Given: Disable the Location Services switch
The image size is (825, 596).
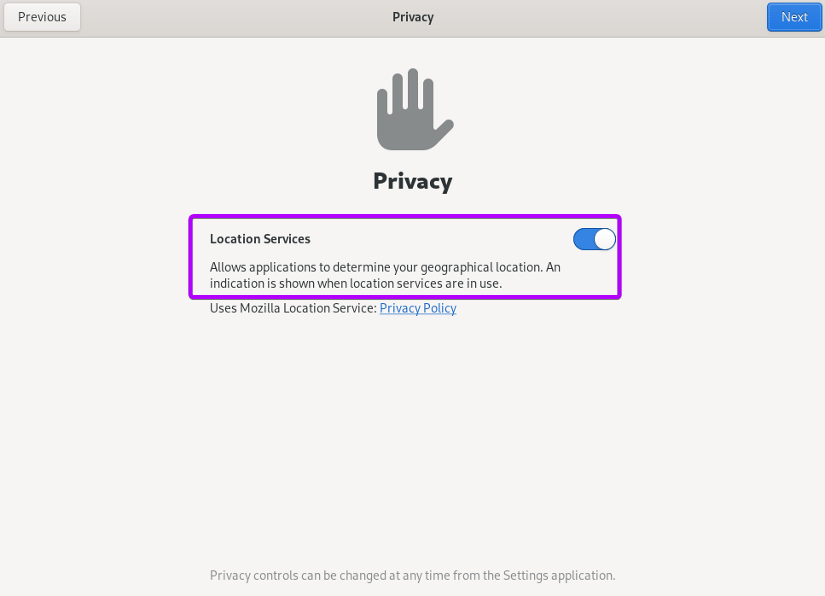Looking at the screenshot, I should tap(594, 239).
